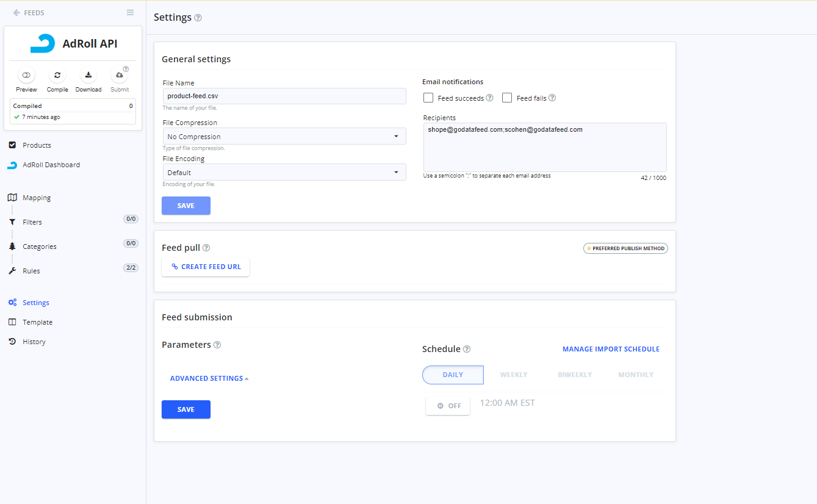This screenshot has height=504, width=817.
Task: Click the Compile feed icon
Action: pyautogui.click(x=57, y=75)
